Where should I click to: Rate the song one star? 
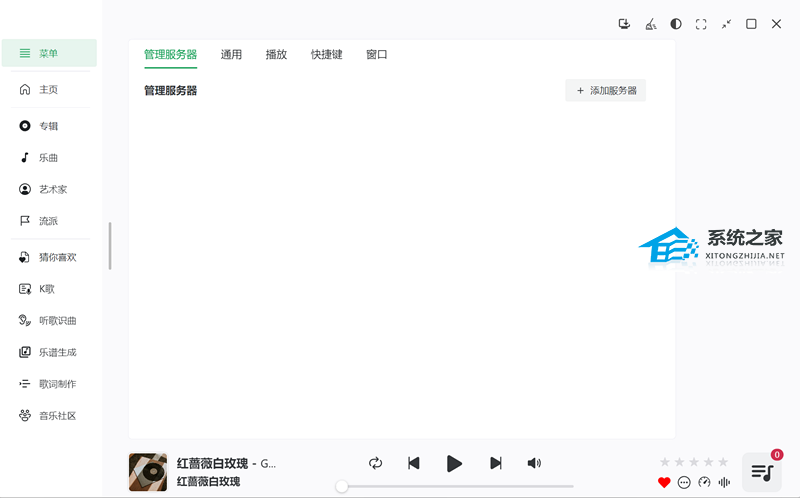[665, 462]
